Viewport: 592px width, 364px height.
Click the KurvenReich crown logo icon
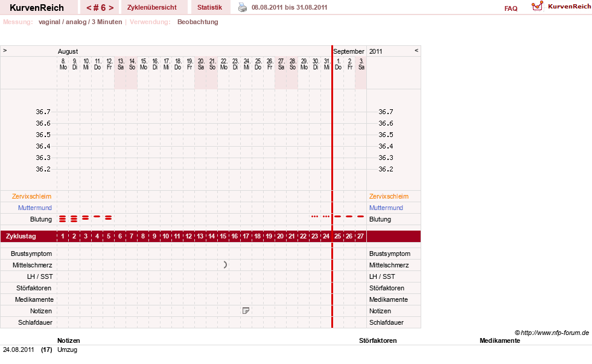537,6
